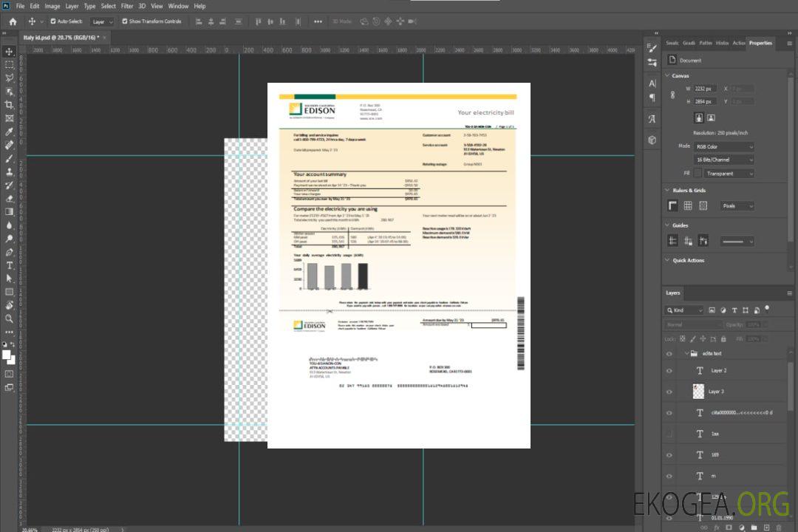Toggle rulers icon in Rulers & Grids

(x=672, y=205)
